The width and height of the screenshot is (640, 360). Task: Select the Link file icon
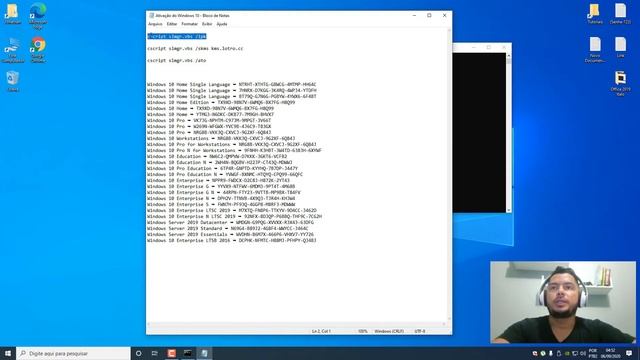point(620,47)
